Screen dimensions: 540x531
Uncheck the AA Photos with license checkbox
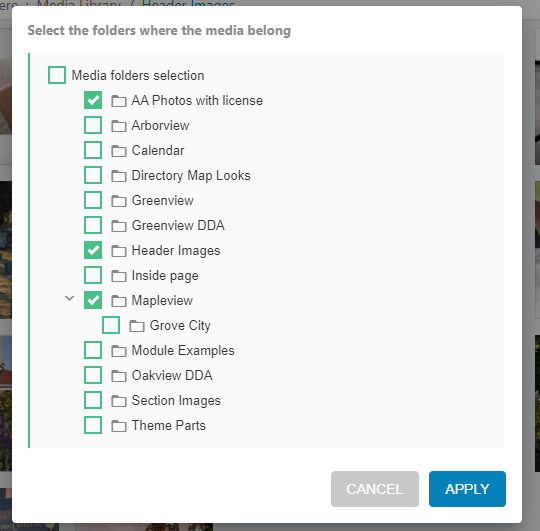[93, 100]
